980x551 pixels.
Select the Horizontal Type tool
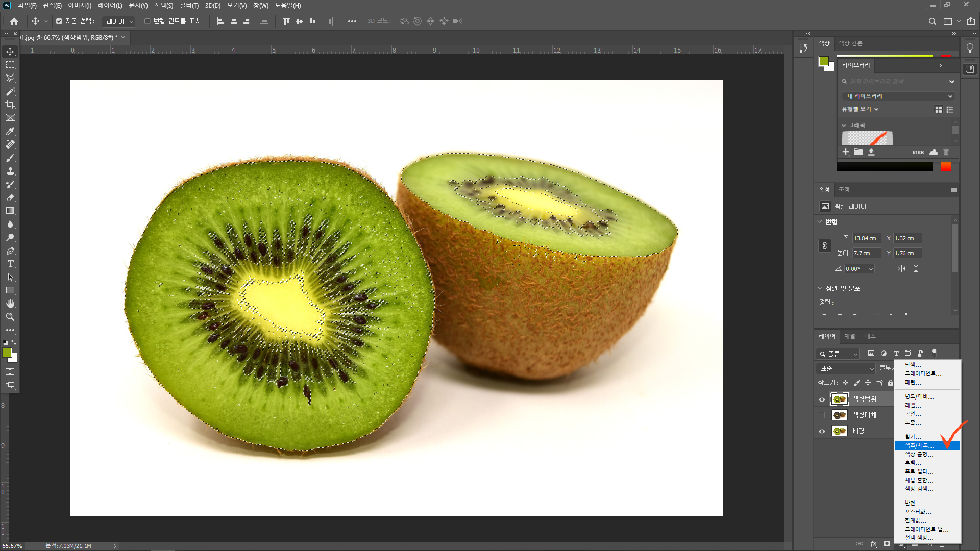point(10,264)
